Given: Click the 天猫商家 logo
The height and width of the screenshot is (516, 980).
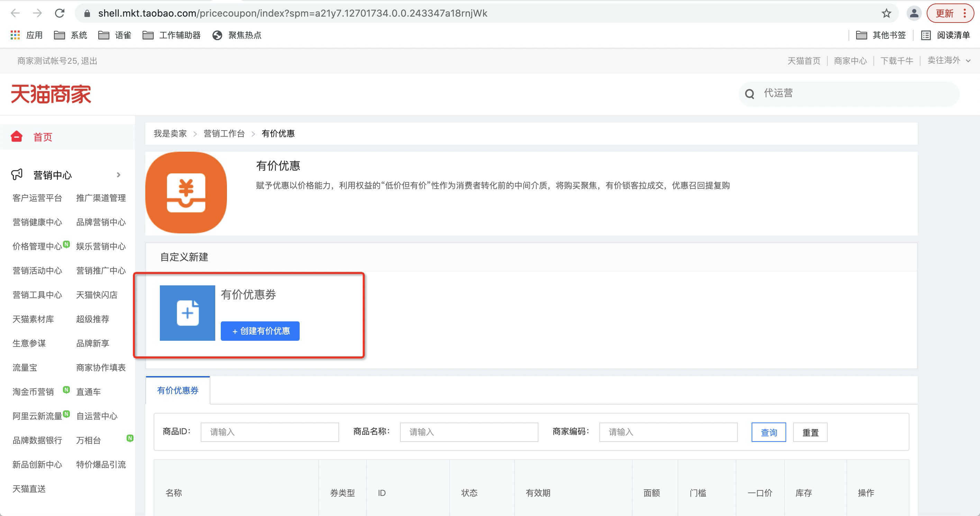Looking at the screenshot, I should [x=51, y=94].
